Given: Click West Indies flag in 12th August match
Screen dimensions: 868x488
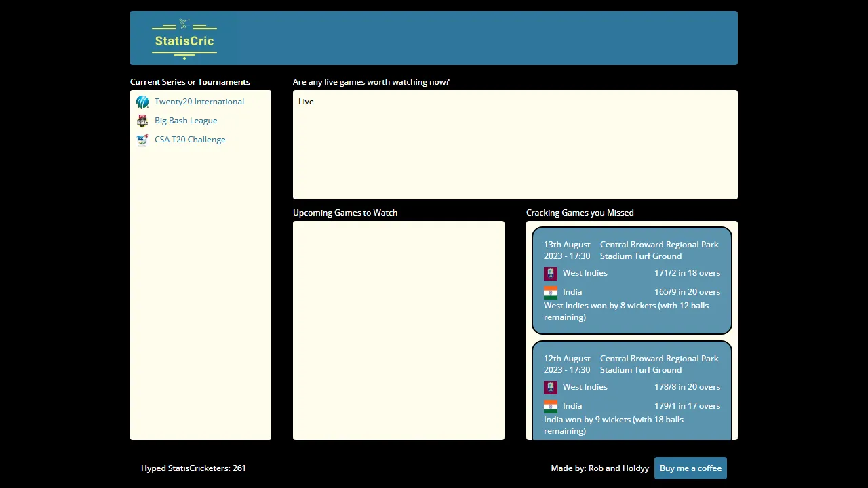Looking at the screenshot, I should tap(551, 387).
